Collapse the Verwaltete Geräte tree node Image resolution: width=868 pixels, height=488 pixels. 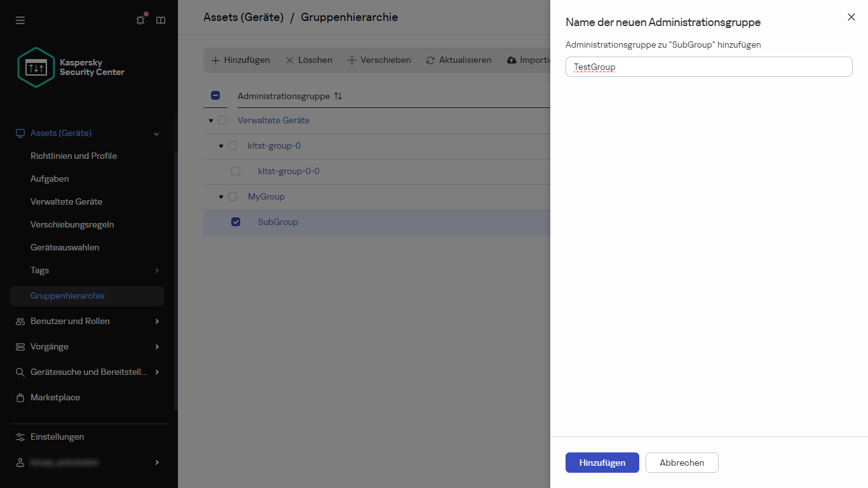210,120
